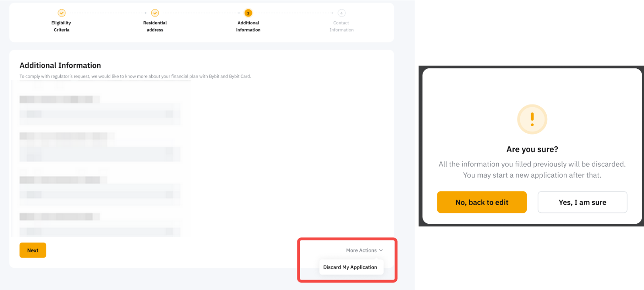Click the step 4 number circle
The width and height of the screenshot is (644, 290).
[x=341, y=13]
